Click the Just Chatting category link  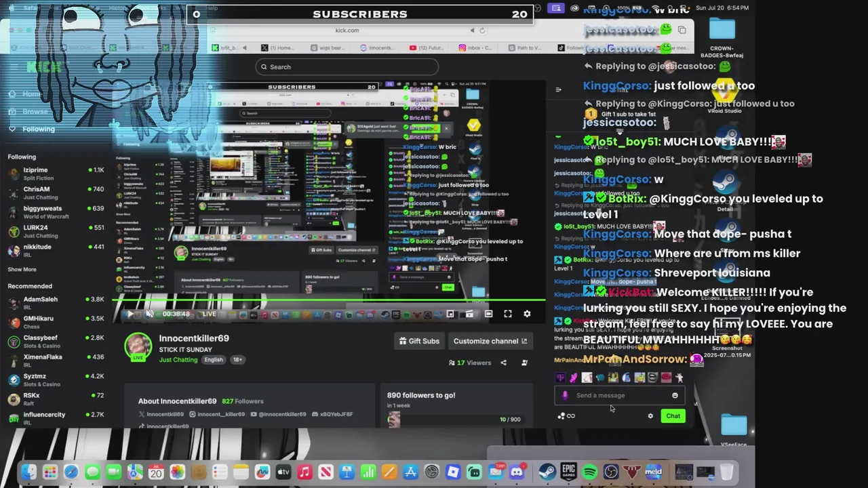178,360
